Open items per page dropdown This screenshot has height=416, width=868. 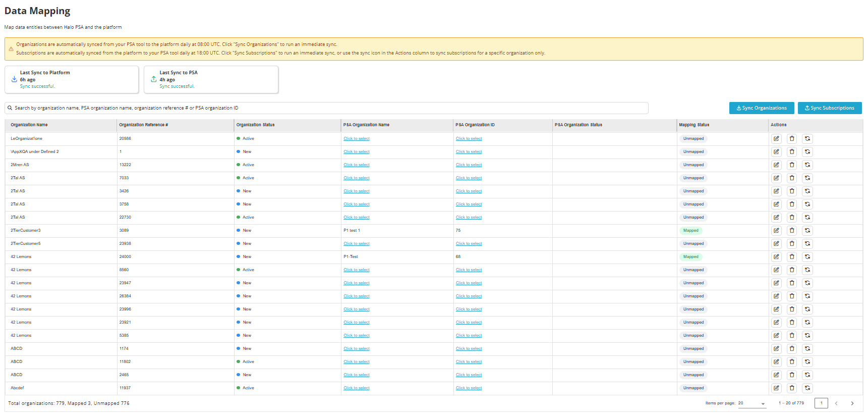pyautogui.click(x=752, y=403)
